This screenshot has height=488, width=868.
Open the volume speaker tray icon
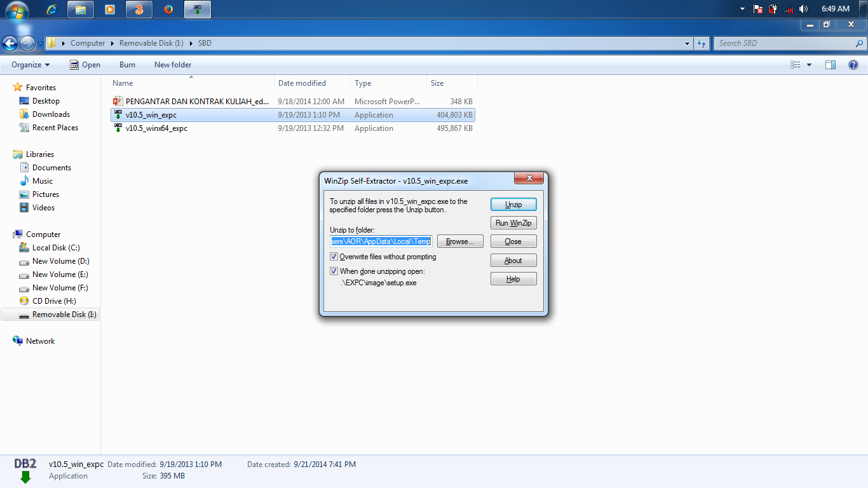[x=804, y=9]
